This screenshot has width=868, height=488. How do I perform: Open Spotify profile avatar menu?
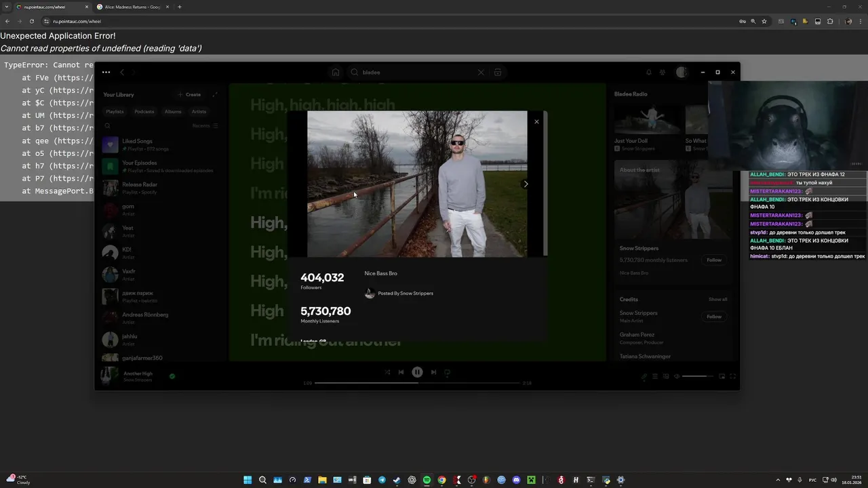coord(682,73)
